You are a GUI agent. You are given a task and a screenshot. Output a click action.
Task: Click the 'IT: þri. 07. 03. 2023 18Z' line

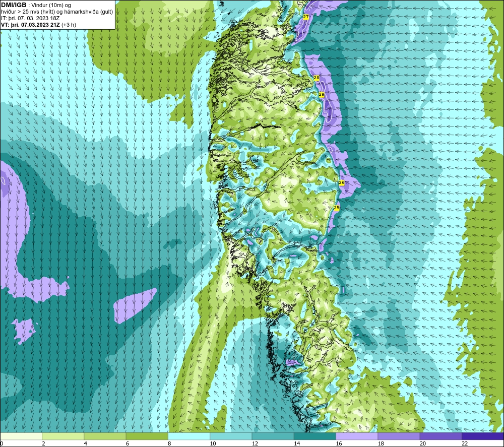coord(30,18)
